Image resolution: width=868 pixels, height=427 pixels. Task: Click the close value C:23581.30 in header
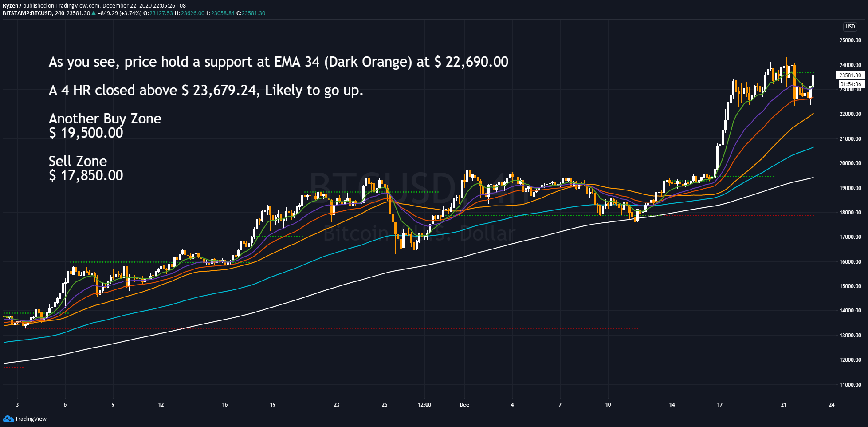tap(251, 13)
